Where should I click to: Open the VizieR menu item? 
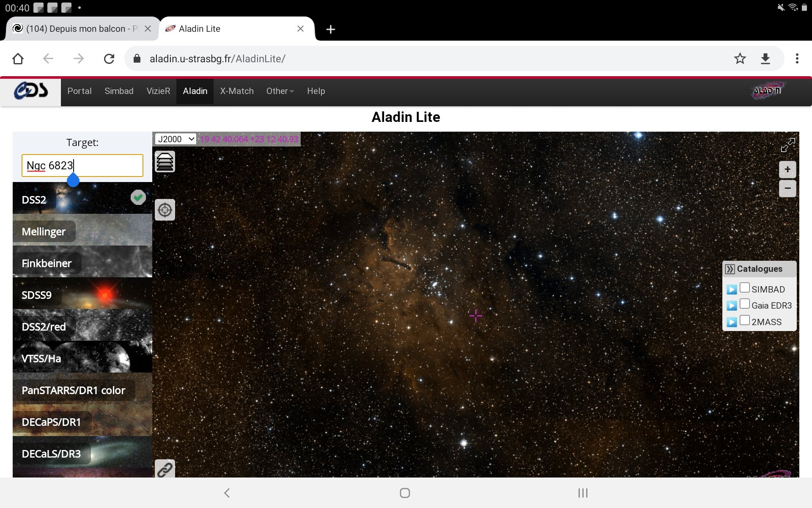click(158, 91)
